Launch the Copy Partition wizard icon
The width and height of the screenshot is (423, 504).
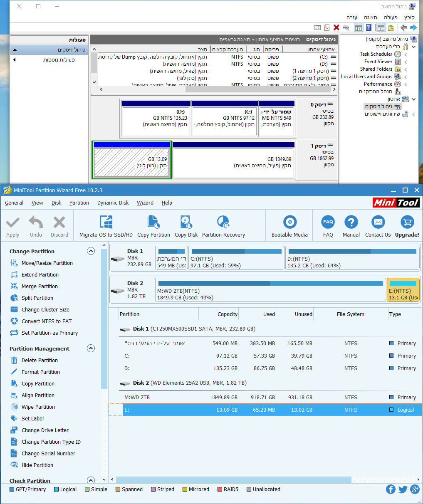click(x=153, y=222)
